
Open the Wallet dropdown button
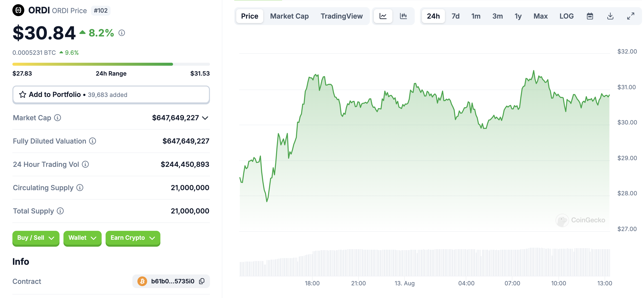pyautogui.click(x=82, y=238)
